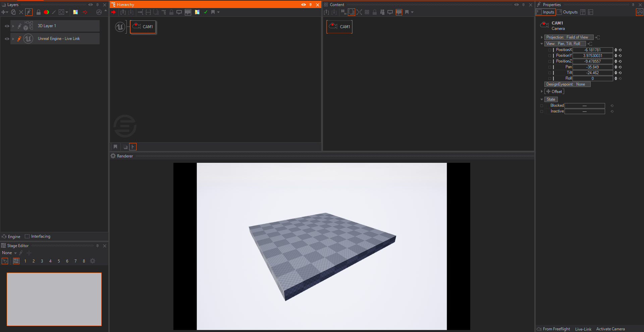Enable the Interfacing checkbox
Viewport: 644px width, 332px height.
point(28,236)
